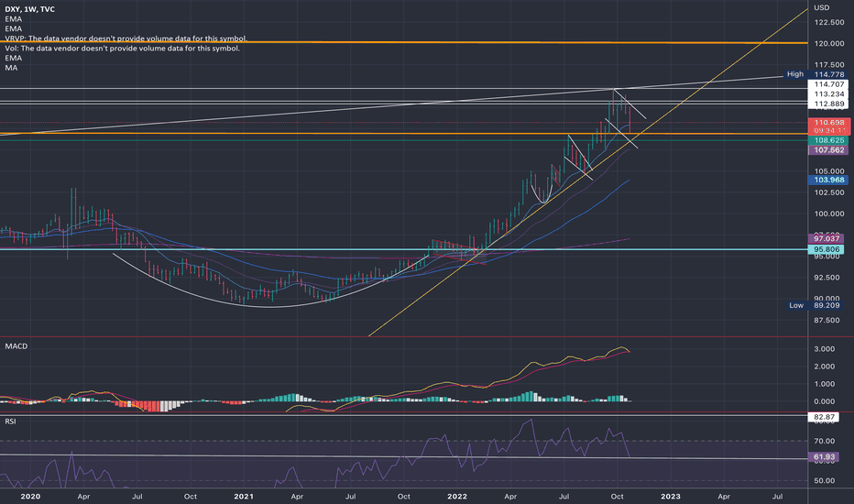This screenshot has height=504, width=854.
Task: Click the 113.234 horizontal line price tag
Action: (827, 94)
